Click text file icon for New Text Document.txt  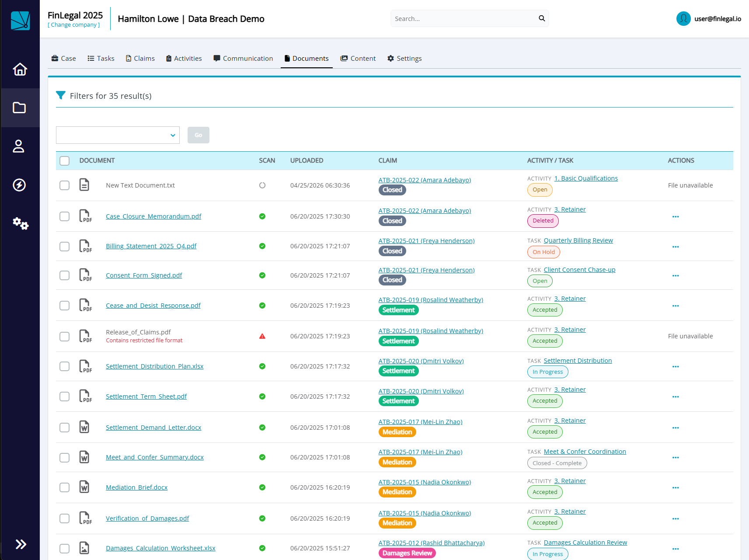(x=84, y=185)
